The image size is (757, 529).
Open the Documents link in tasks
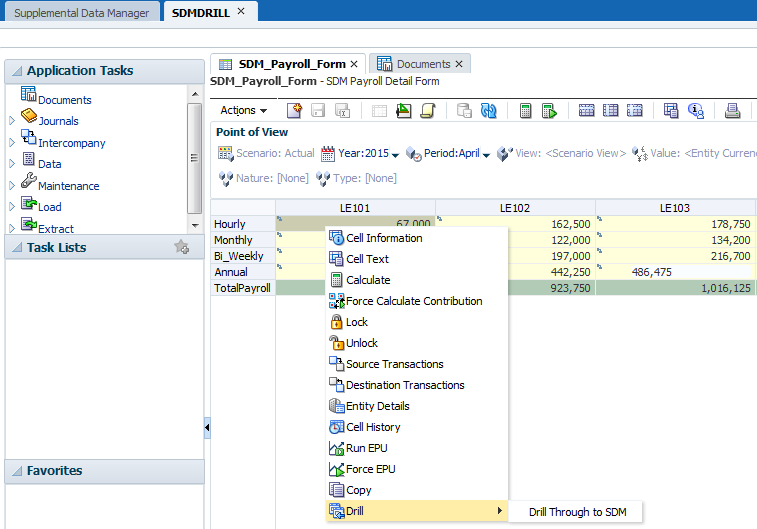tap(65, 100)
